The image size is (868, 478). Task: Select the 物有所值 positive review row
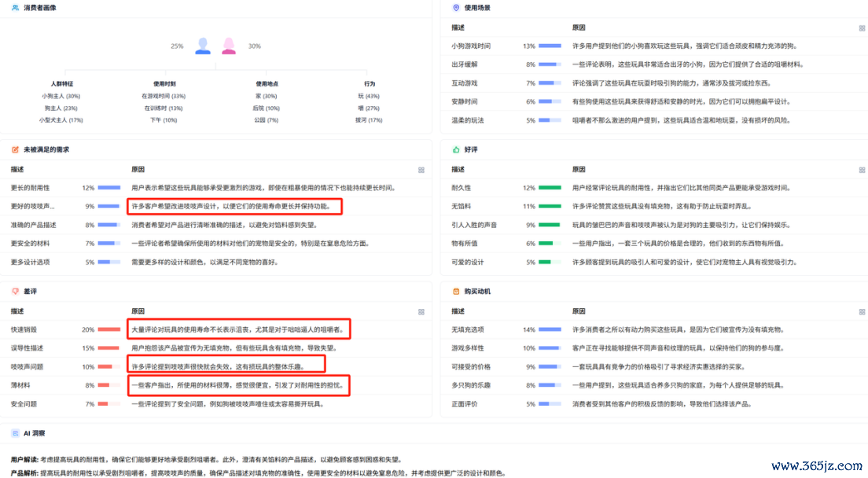654,244
